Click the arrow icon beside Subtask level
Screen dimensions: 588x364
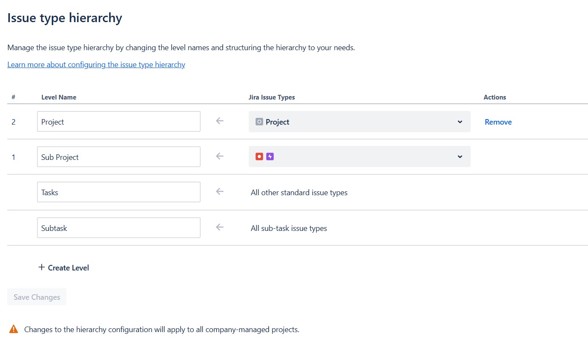tap(220, 227)
